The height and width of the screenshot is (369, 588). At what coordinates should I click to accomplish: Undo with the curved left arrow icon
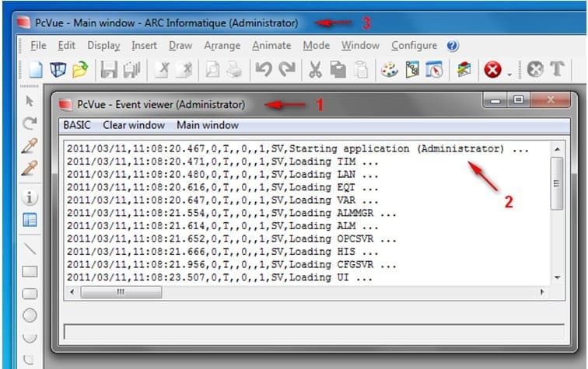pyautogui.click(x=264, y=70)
